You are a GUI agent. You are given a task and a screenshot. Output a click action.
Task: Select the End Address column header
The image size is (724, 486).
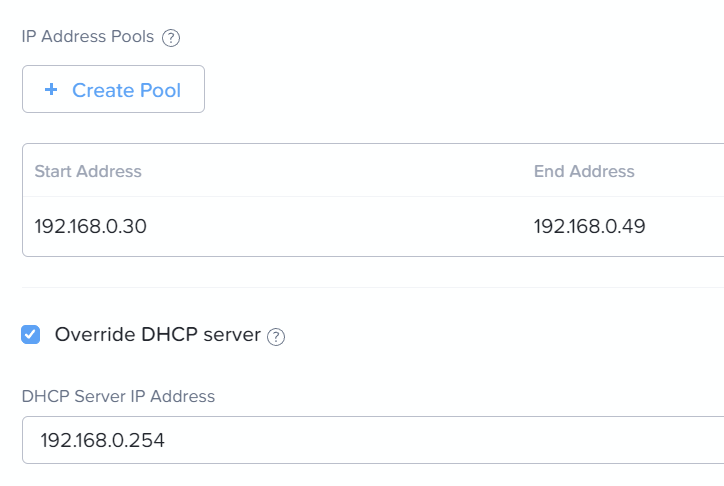[584, 171]
